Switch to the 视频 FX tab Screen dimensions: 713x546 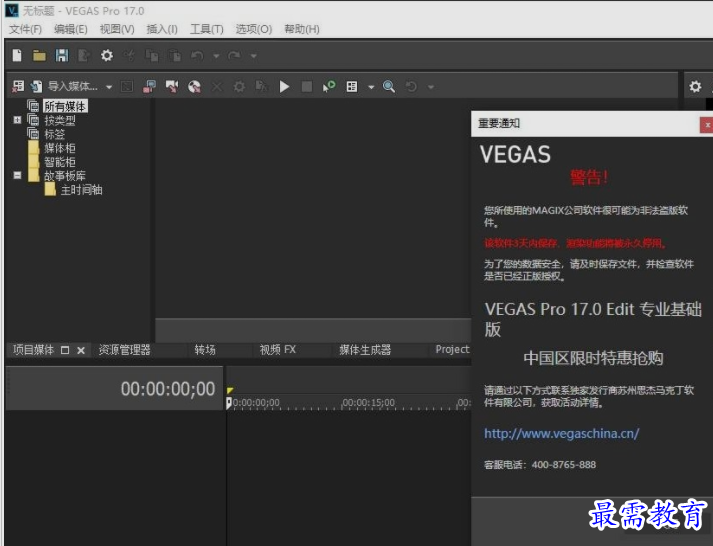click(277, 350)
